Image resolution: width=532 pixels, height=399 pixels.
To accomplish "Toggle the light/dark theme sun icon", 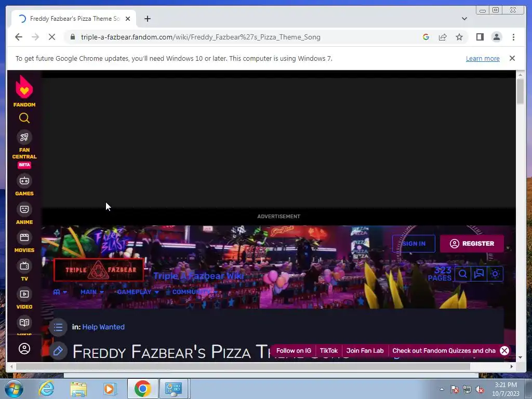I will click(x=495, y=274).
